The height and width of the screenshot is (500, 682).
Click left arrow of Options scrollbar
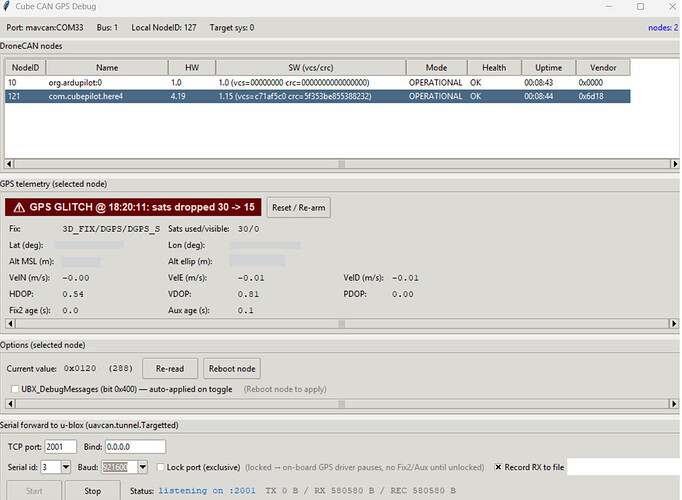[10, 403]
